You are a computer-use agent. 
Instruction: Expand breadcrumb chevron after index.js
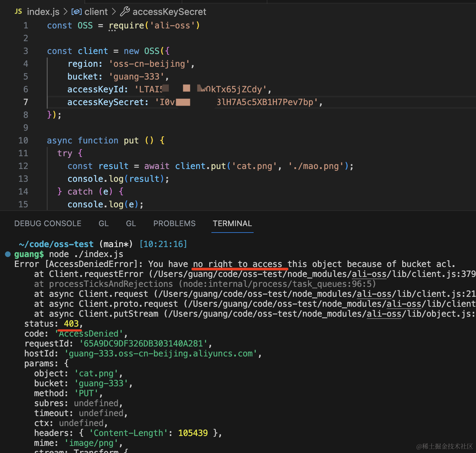pyautogui.click(x=65, y=12)
